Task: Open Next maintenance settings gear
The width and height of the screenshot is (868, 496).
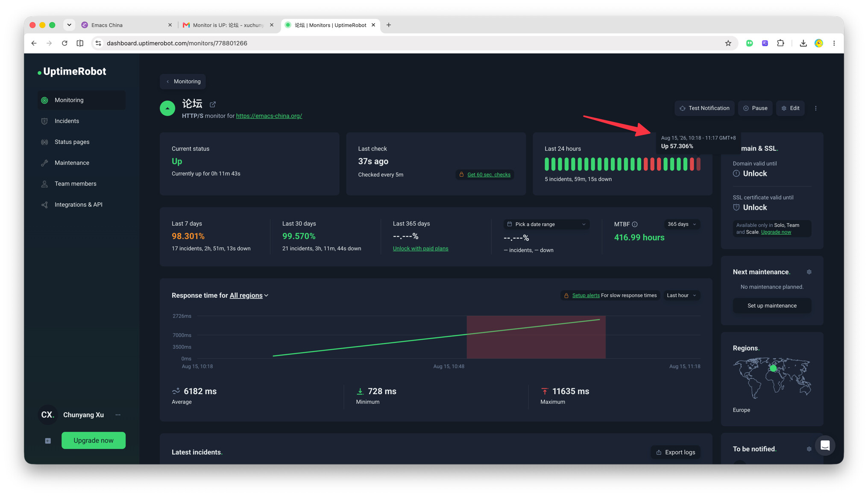Action: (809, 272)
